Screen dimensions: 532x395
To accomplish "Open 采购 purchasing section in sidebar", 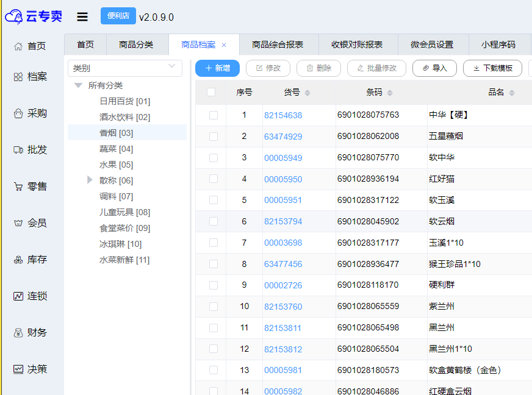I will 31,113.
